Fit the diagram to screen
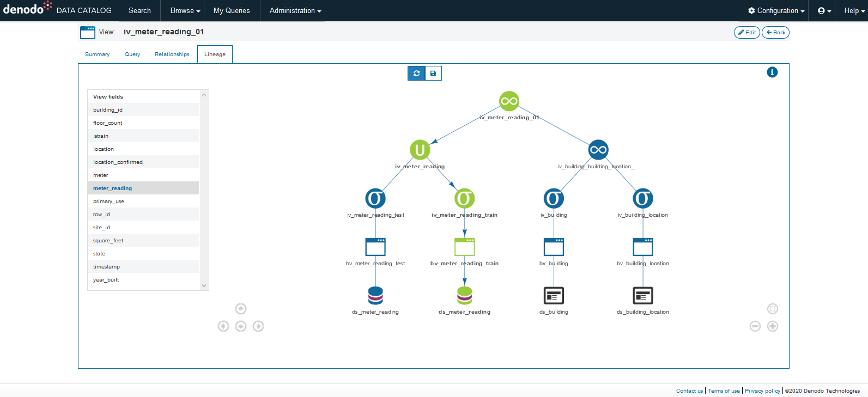 click(x=773, y=309)
